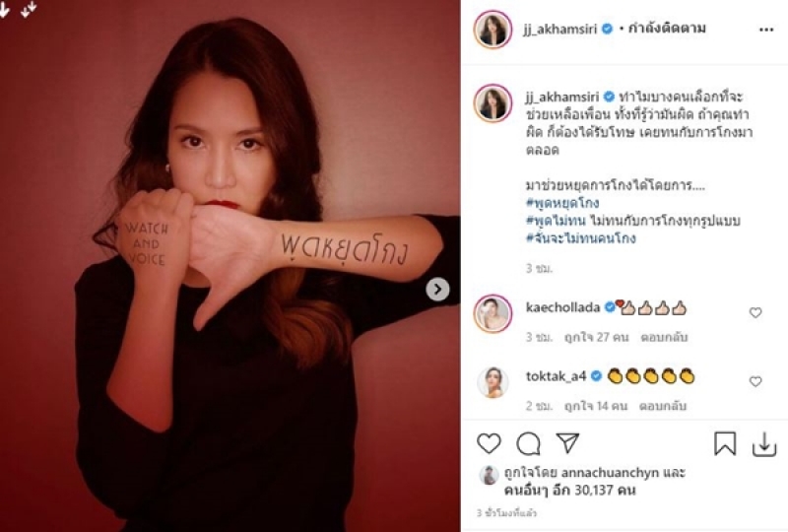Like toktak_a4's comment with heart
Screen dimensions: 788x532
point(755,381)
